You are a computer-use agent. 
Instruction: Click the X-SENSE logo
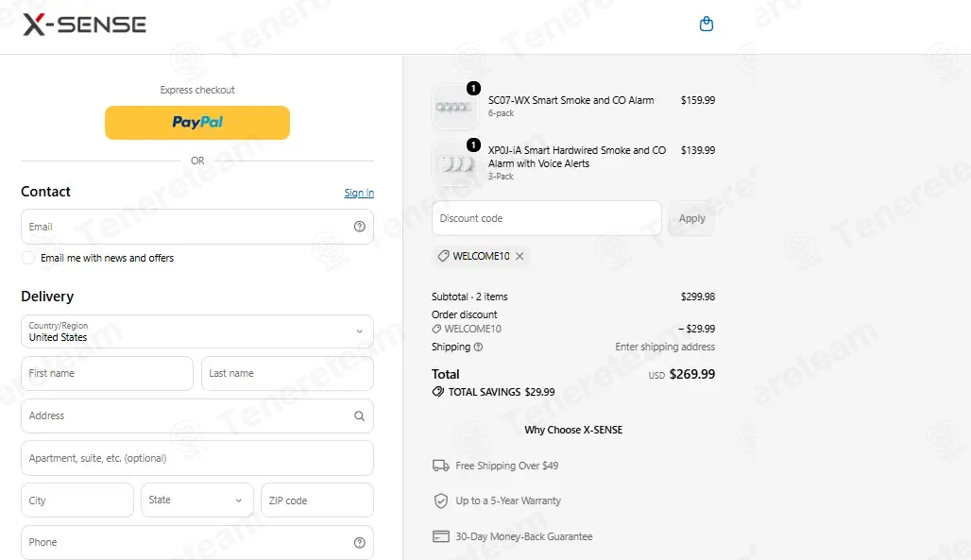84,25
